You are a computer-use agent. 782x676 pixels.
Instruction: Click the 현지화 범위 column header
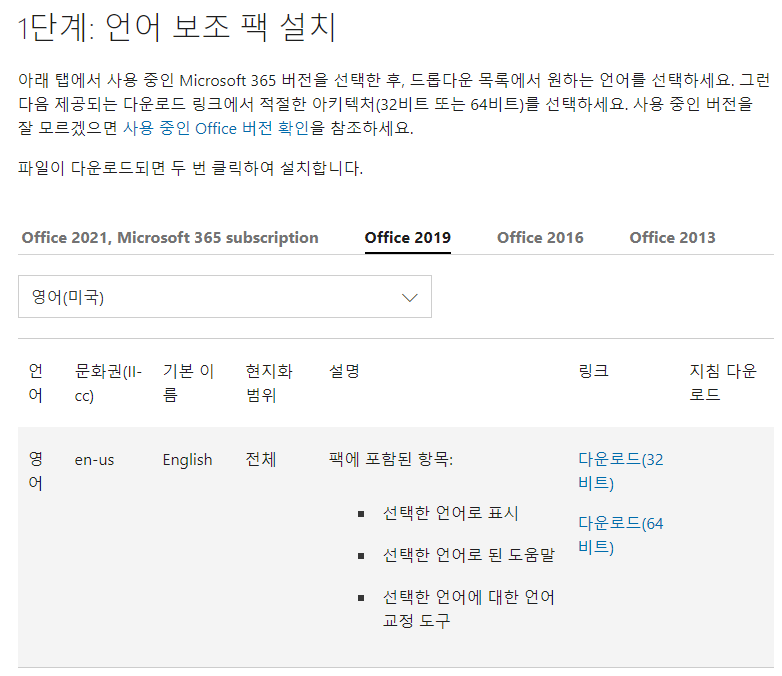pyautogui.click(x=269, y=383)
